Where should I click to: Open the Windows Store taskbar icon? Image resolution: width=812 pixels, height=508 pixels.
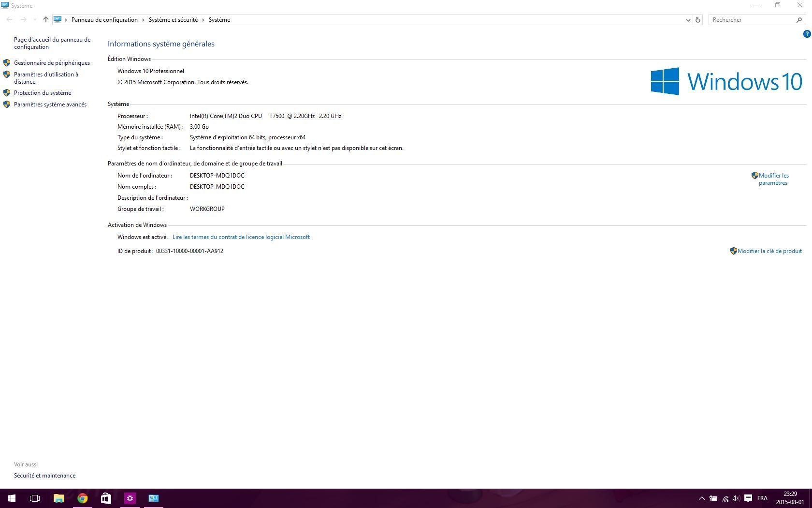pos(106,498)
